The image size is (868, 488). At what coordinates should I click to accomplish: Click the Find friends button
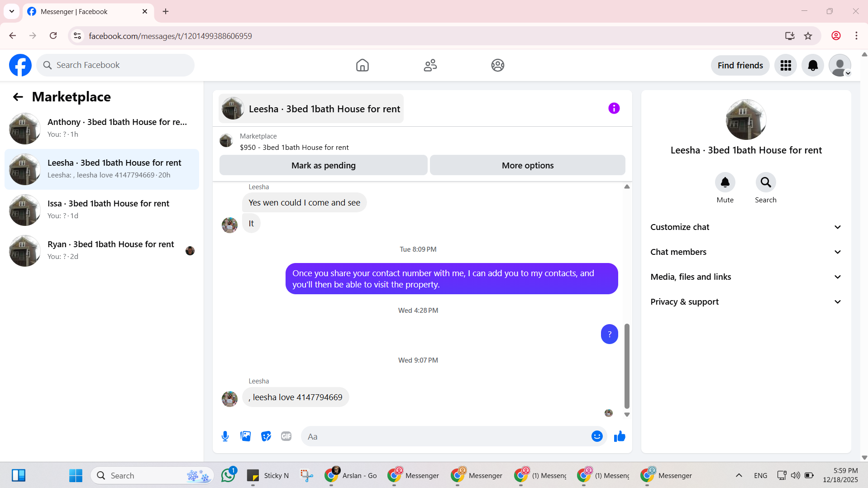tap(740, 66)
